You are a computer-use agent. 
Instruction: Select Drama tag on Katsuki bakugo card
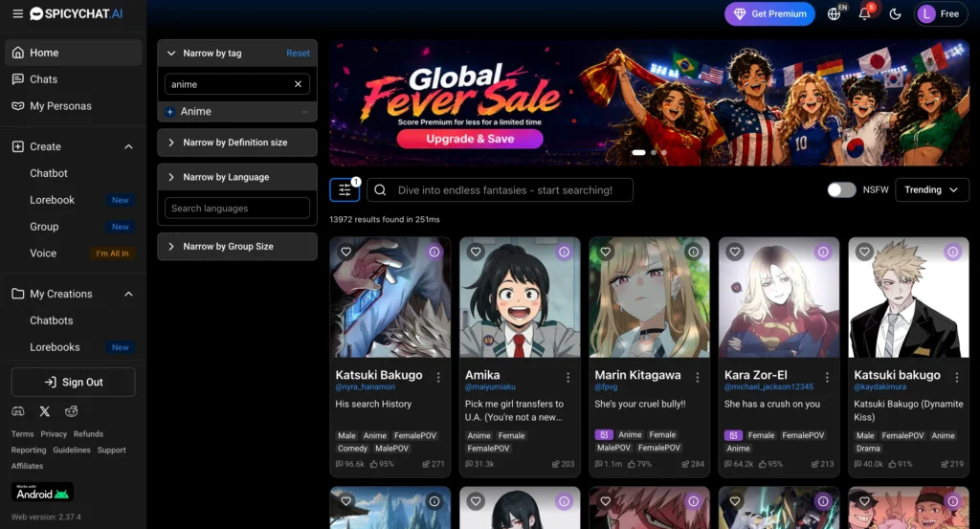tap(868, 449)
